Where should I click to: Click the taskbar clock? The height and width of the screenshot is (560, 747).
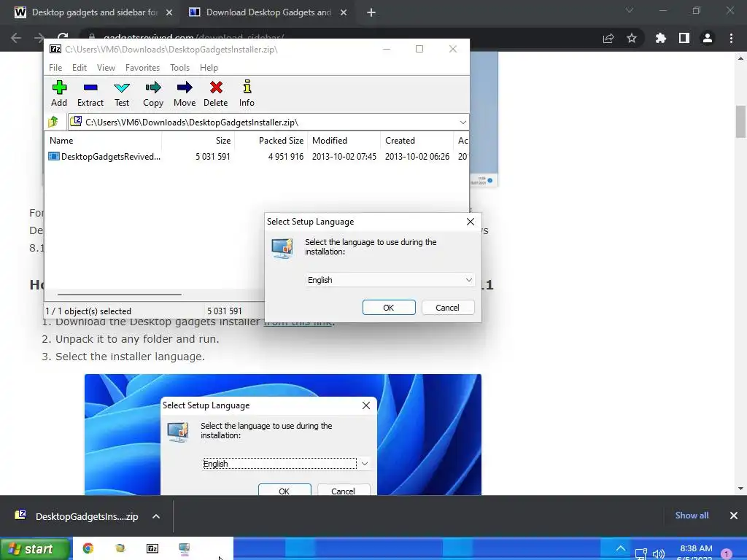[x=696, y=553]
